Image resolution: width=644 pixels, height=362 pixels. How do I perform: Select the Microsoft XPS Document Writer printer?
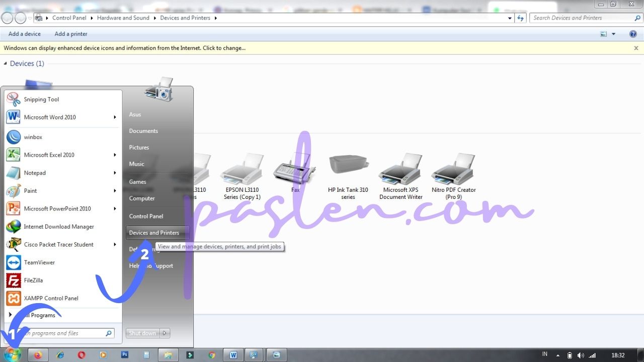coord(401,176)
